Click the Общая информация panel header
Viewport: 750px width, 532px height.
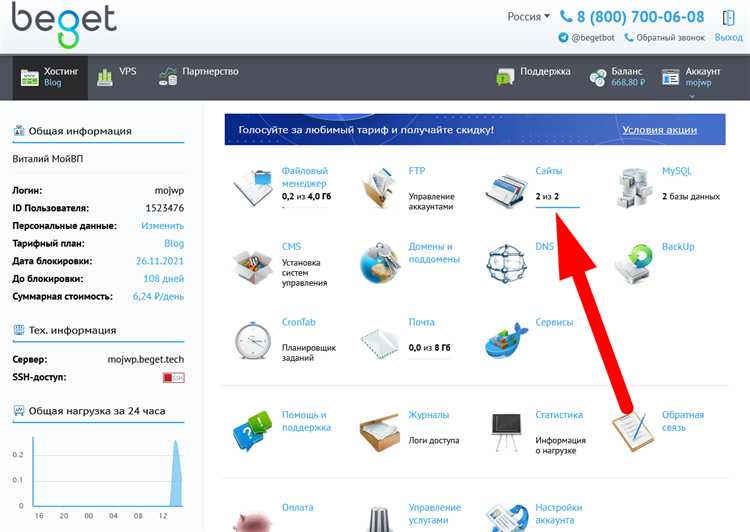(x=98, y=131)
